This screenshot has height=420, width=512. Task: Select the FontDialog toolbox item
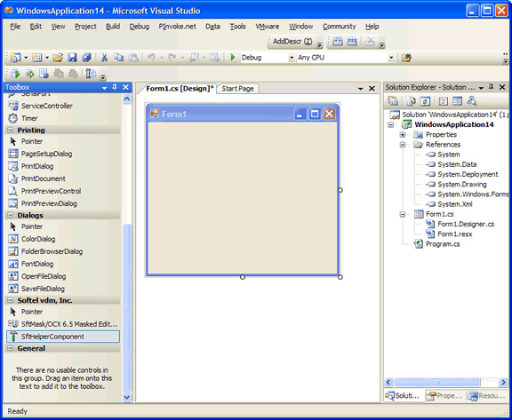[x=63, y=264]
